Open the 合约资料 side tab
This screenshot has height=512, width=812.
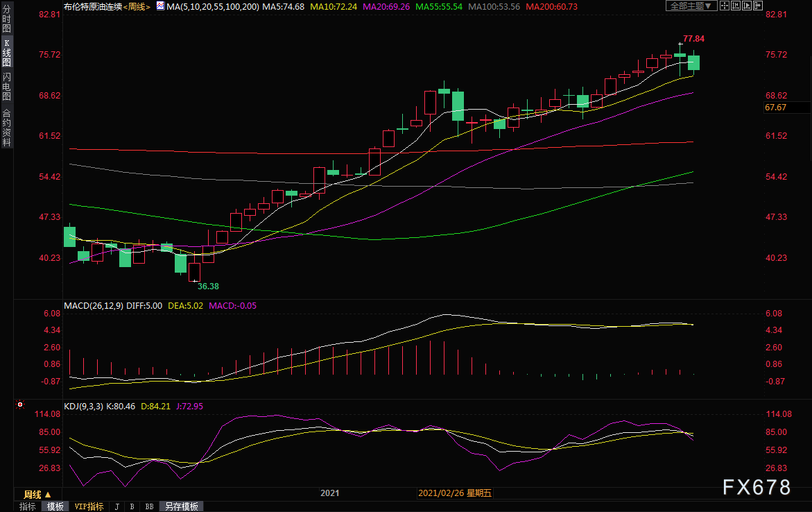pos(6,128)
